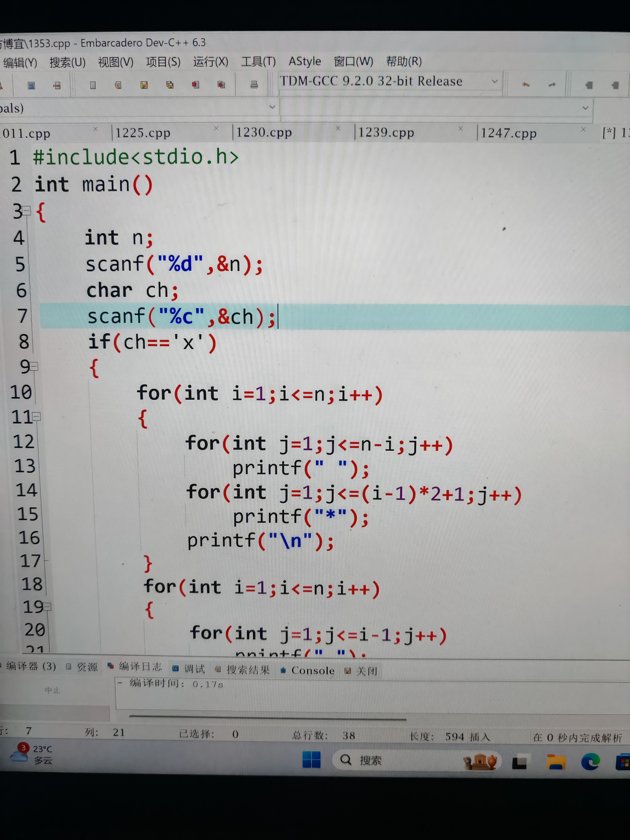This screenshot has width=630, height=840.
Task: Click the Open file toolbar icon
Action: 118,85
